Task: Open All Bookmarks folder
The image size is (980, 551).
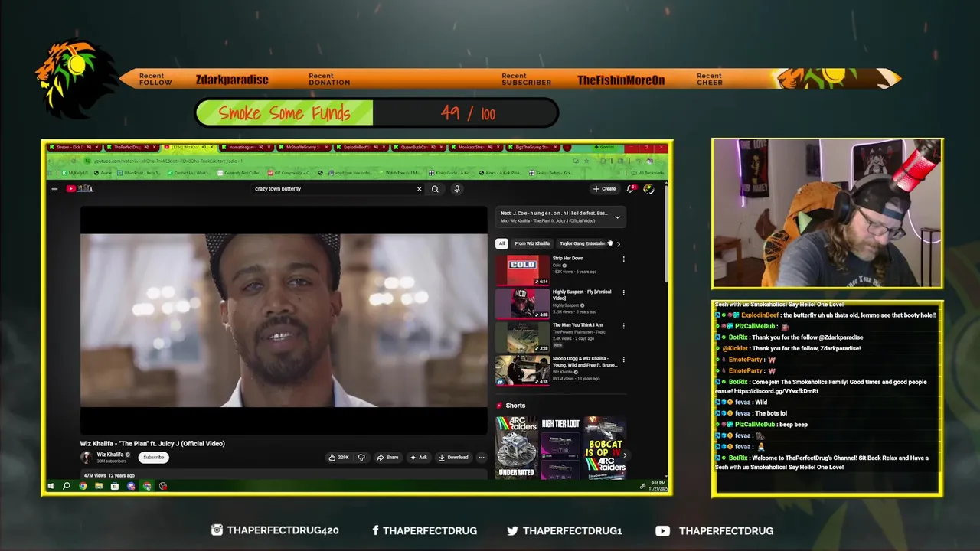Action: coord(646,173)
